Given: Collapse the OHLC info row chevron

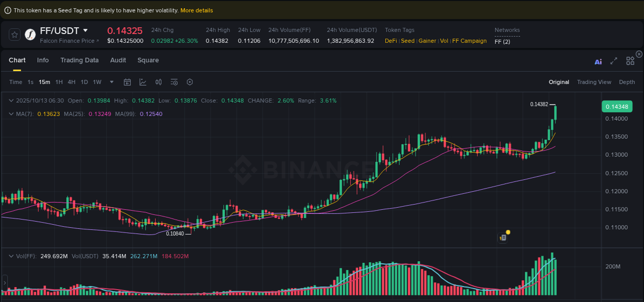Looking at the screenshot, I should click(x=11, y=100).
